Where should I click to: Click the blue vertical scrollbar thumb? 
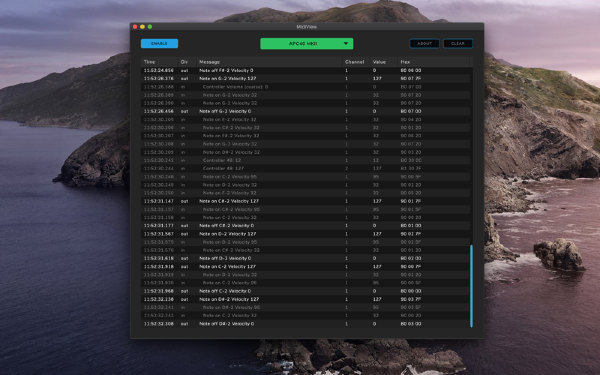[471, 286]
